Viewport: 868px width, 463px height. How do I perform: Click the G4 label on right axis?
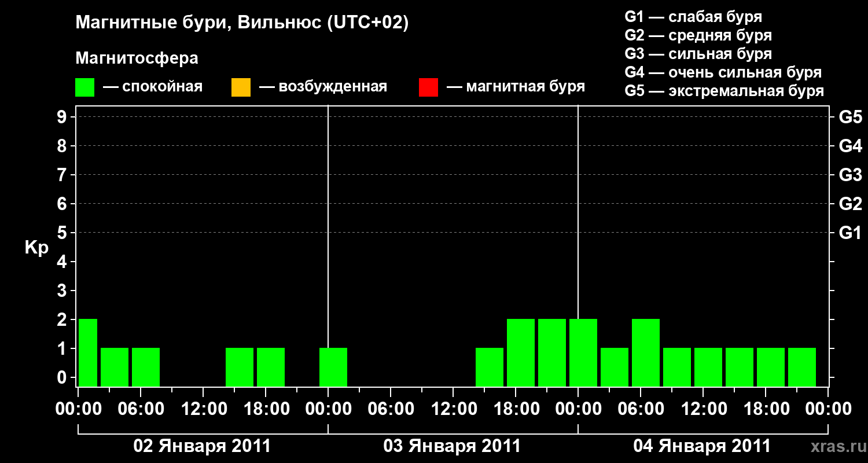coord(850,146)
